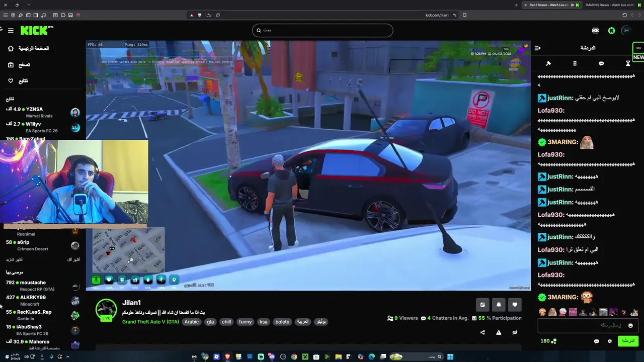
Task: Click the square button left of bell
Action: pyautogui.click(x=482, y=305)
